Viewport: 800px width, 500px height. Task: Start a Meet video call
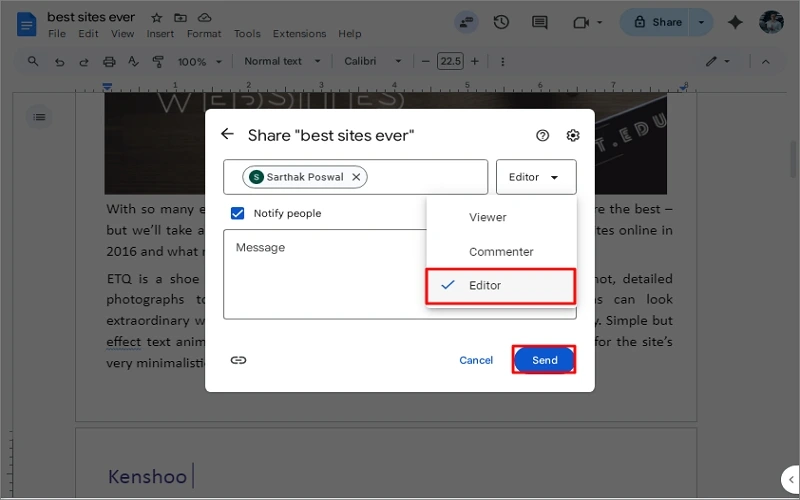pyautogui.click(x=581, y=22)
